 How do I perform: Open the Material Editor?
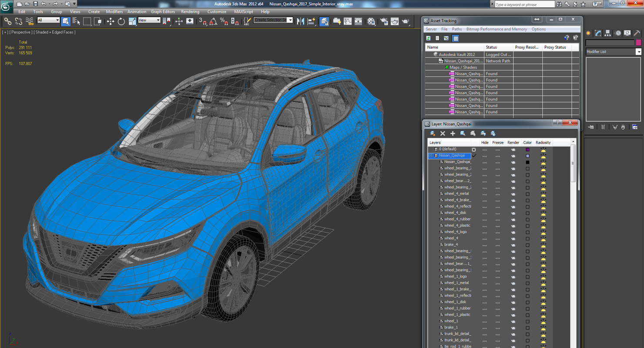point(371,21)
